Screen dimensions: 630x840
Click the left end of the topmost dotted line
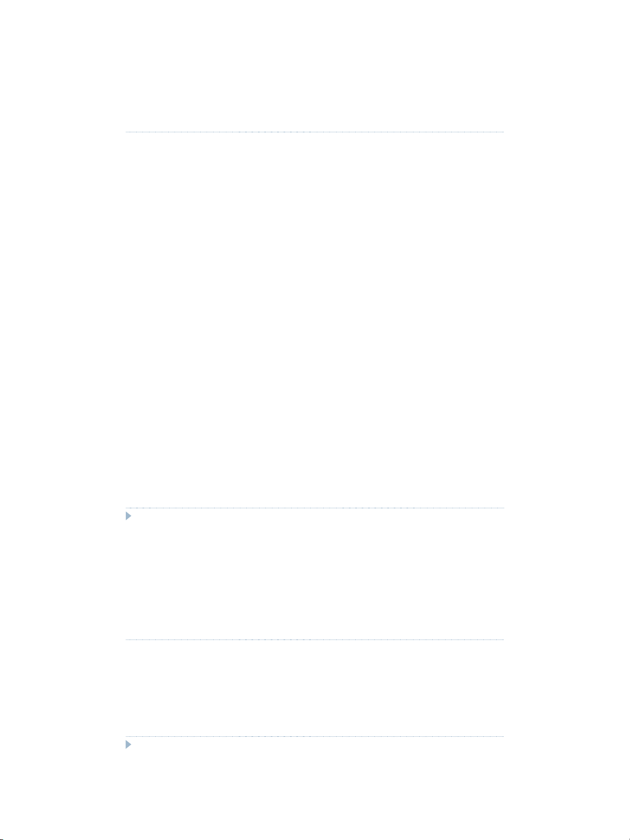tap(127, 132)
